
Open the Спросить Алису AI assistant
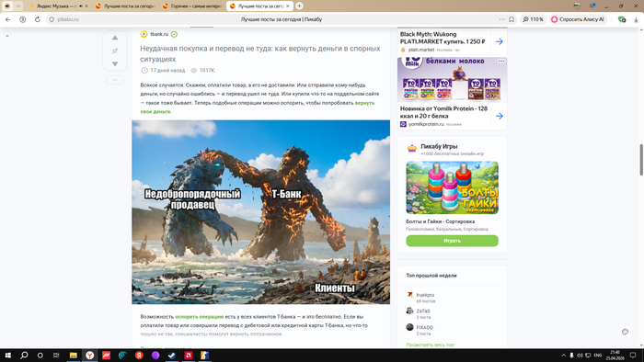578,19
